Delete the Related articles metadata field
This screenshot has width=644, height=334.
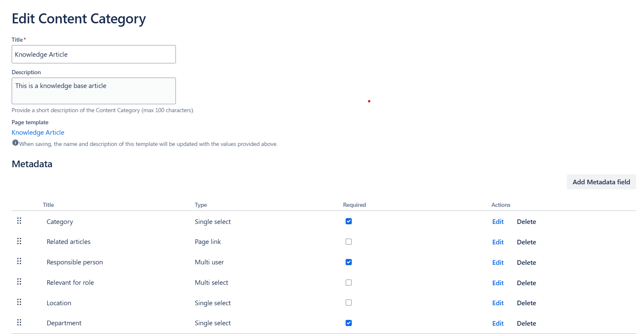(526, 242)
